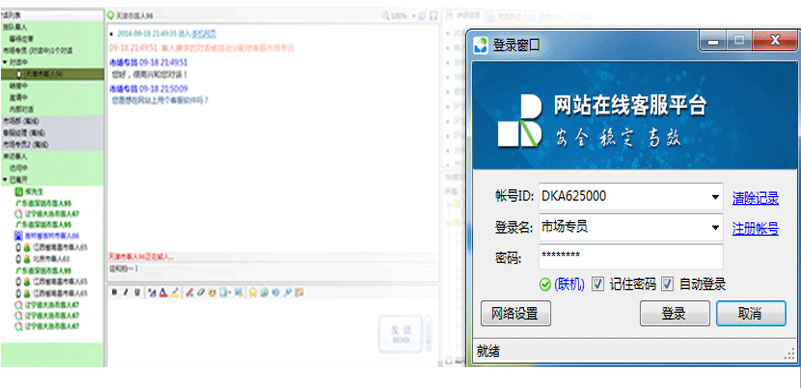Image resolution: width=801 pixels, height=388 pixels.
Task: Click the magnifier zoom icon above the chat
Action: pos(385,16)
